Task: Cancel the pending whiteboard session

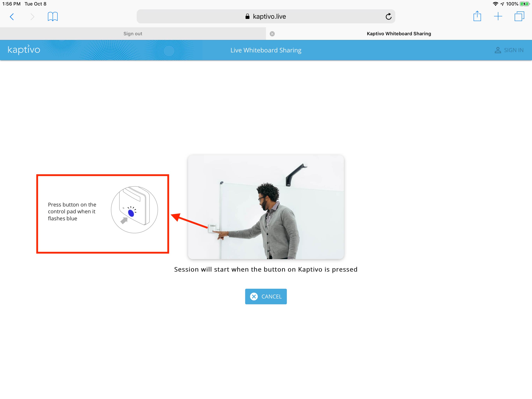Action: [266, 297]
